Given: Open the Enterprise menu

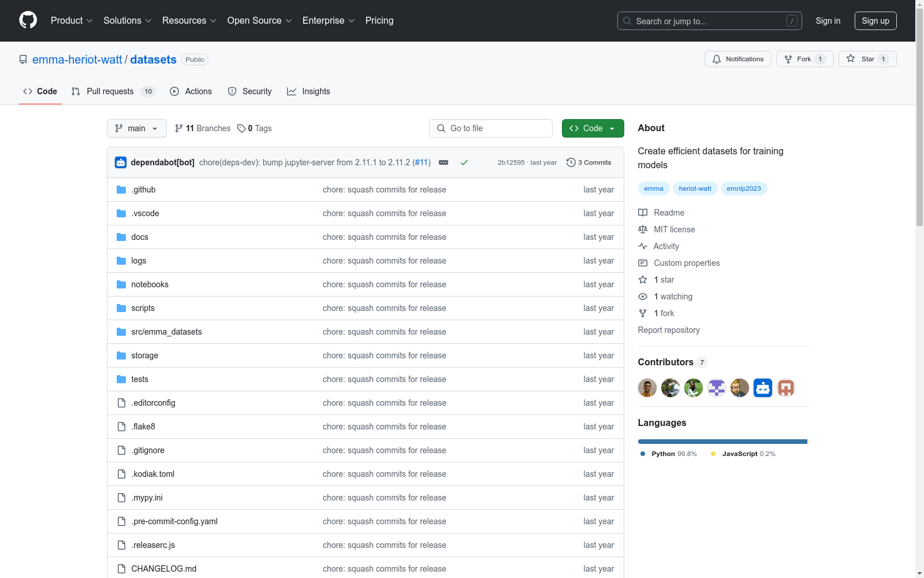Looking at the screenshot, I should (329, 20).
